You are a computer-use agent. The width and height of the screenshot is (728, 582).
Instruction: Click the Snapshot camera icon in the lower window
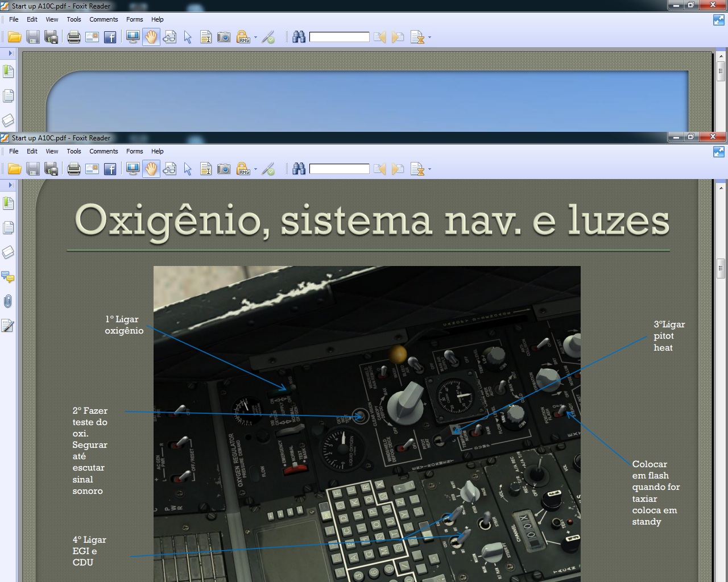[224, 169]
